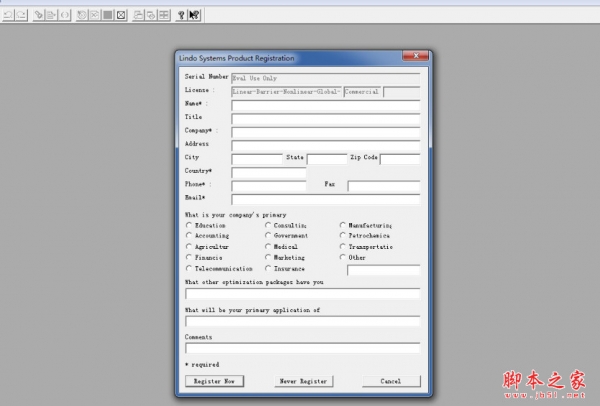The image size is (600, 406).
Task: Activate Context Help arrow-question icon
Action: coord(194,15)
